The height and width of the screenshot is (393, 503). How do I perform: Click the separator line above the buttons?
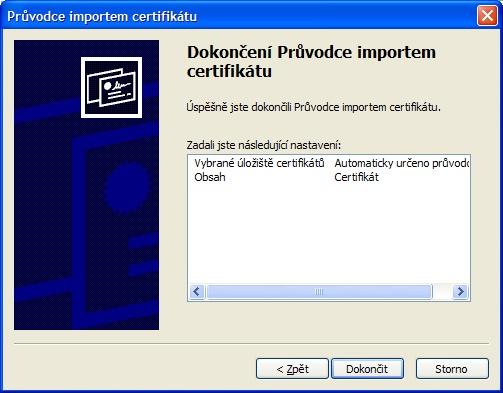[x=251, y=343]
